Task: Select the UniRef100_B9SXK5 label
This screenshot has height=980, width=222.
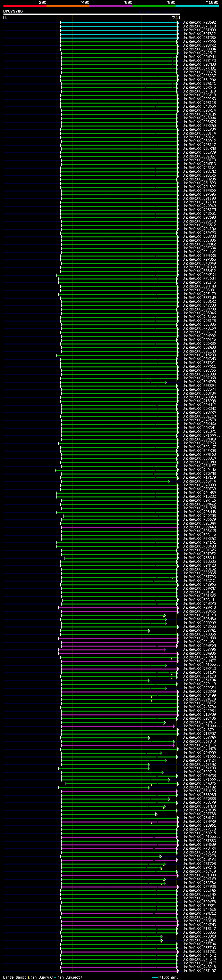Action: click(199, 531)
